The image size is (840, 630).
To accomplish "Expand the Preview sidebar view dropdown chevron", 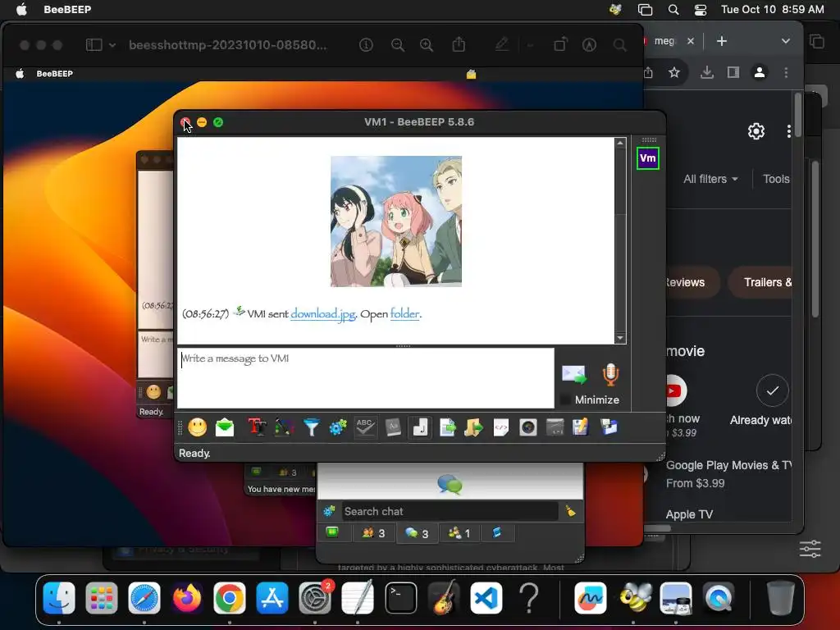I will [x=112, y=46].
